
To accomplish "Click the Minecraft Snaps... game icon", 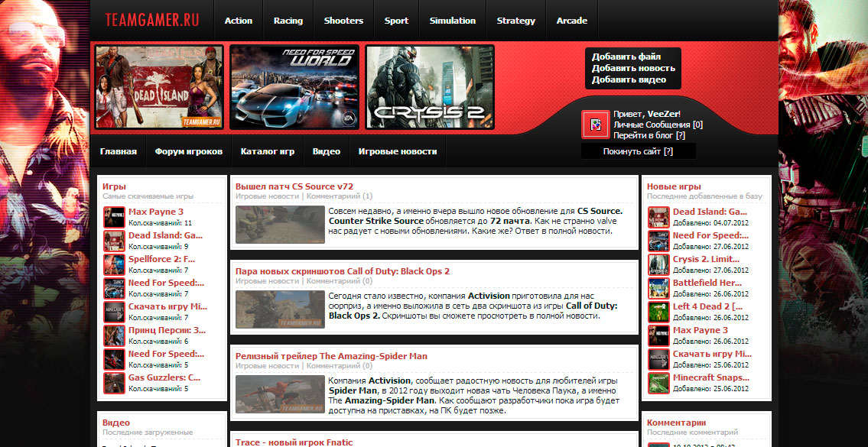I will [658, 383].
